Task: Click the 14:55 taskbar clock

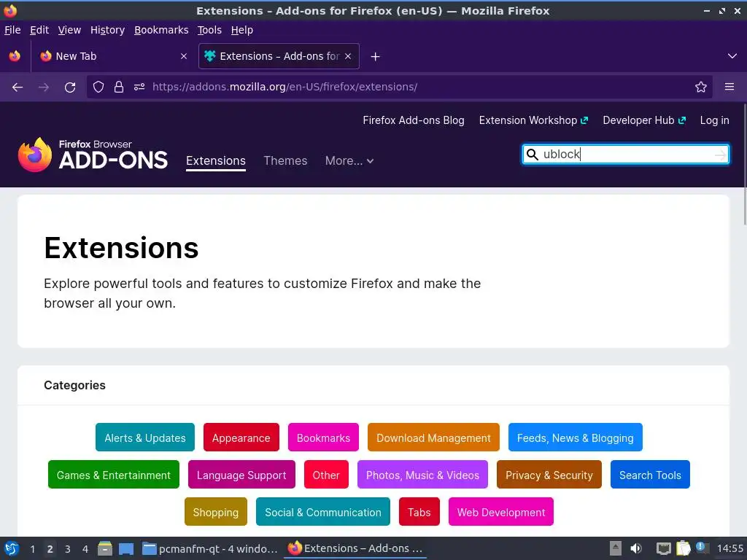Action: [729, 548]
